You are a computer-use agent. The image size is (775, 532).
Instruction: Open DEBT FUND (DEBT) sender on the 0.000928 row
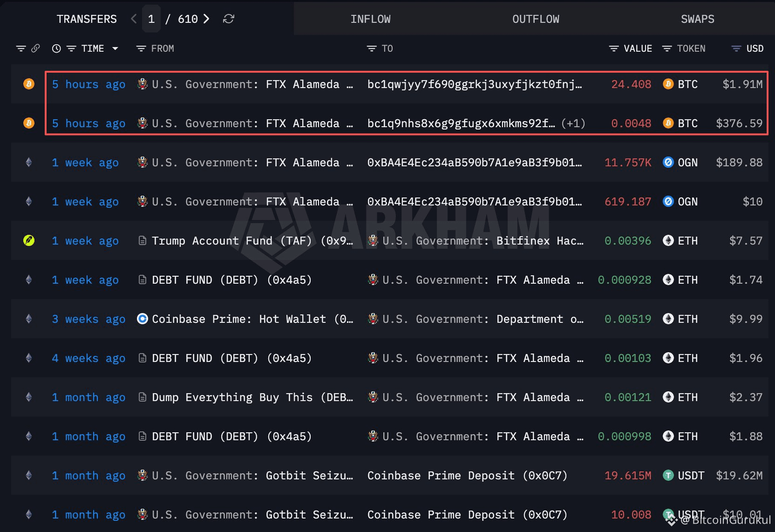231,280
